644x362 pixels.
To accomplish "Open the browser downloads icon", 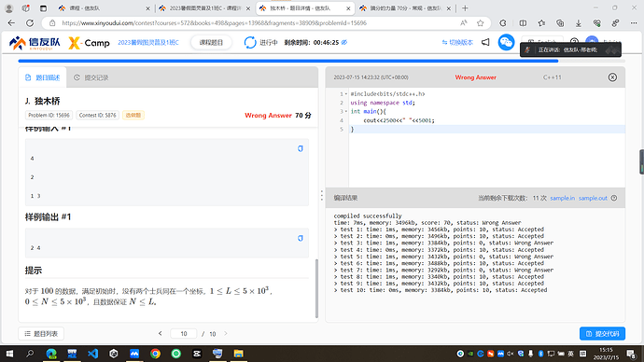I will tap(579, 23).
